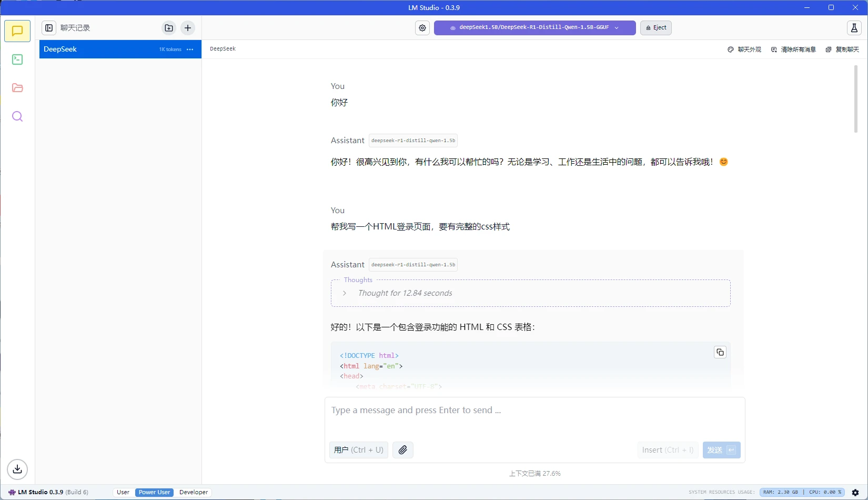The height and width of the screenshot is (500, 868).
Task: Eject the loaded model
Action: tap(655, 28)
